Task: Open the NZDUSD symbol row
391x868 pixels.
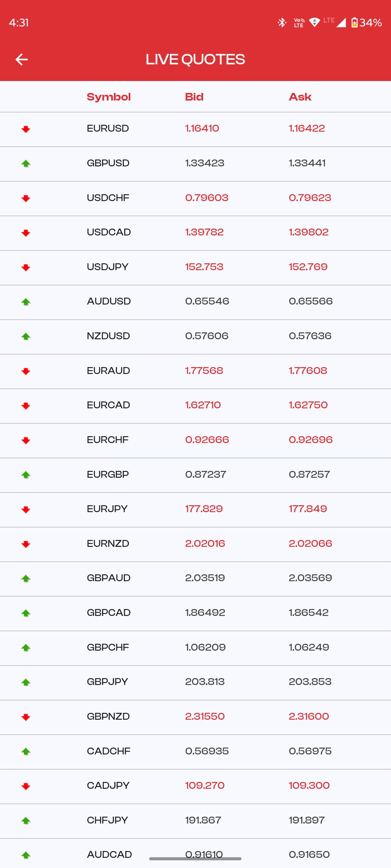Action: tap(108, 336)
